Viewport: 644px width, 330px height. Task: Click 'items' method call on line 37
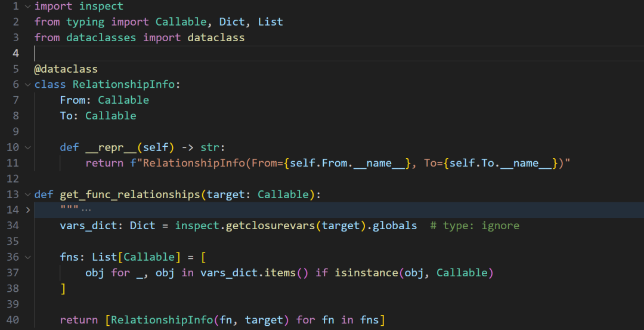point(280,273)
